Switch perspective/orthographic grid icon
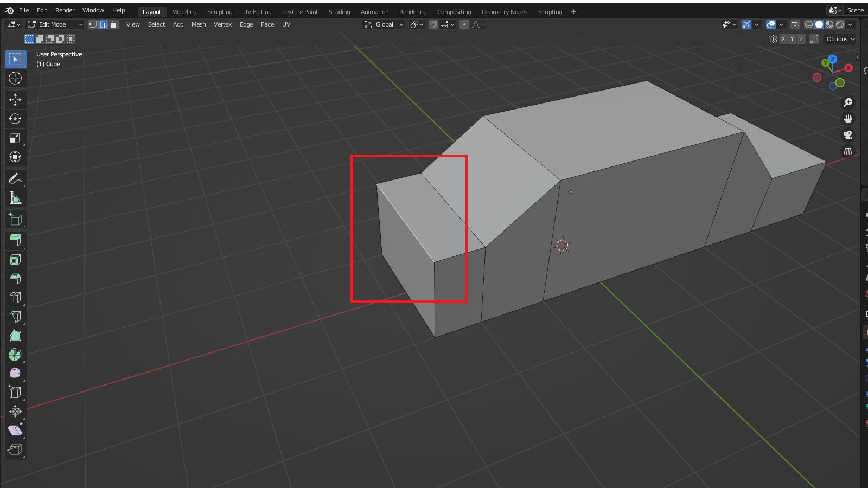The image size is (868, 488). click(x=848, y=151)
